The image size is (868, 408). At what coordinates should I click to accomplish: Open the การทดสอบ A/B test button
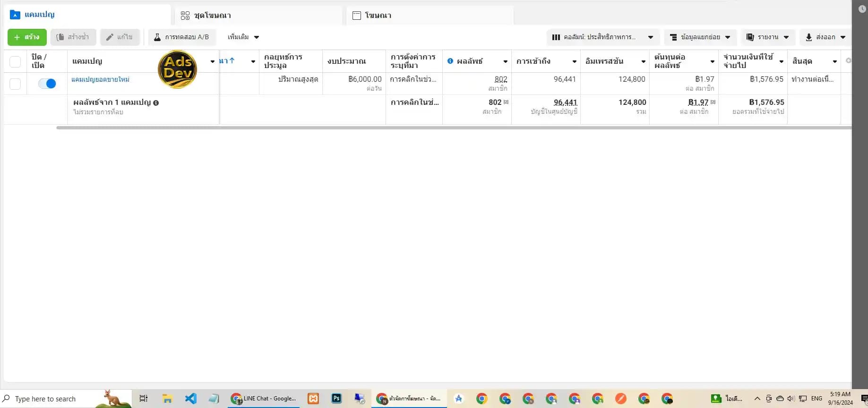tap(182, 37)
